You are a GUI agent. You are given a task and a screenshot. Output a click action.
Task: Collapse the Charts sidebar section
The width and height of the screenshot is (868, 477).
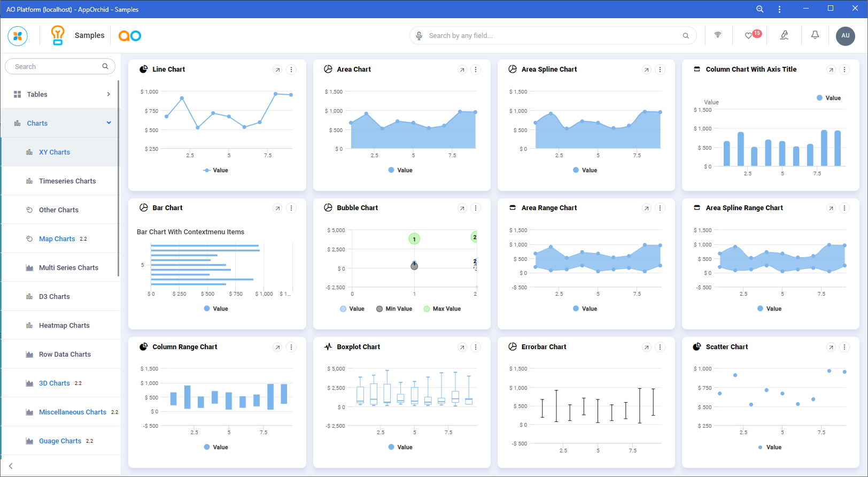pos(108,123)
